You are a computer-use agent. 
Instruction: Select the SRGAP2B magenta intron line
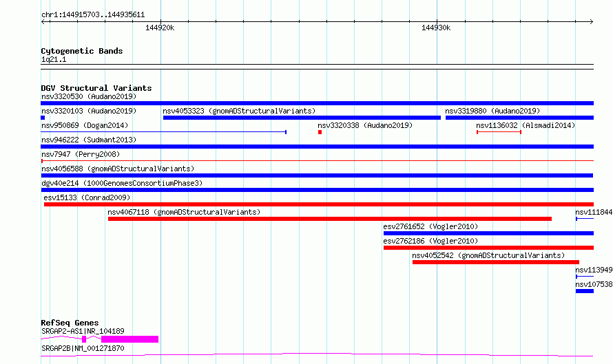pyautogui.click(x=317, y=354)
